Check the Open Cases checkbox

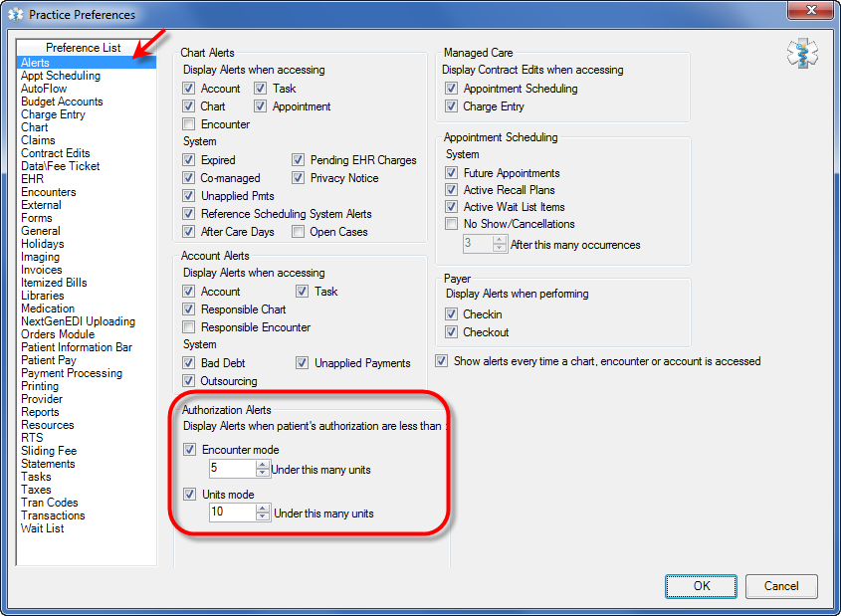(298, 232)
